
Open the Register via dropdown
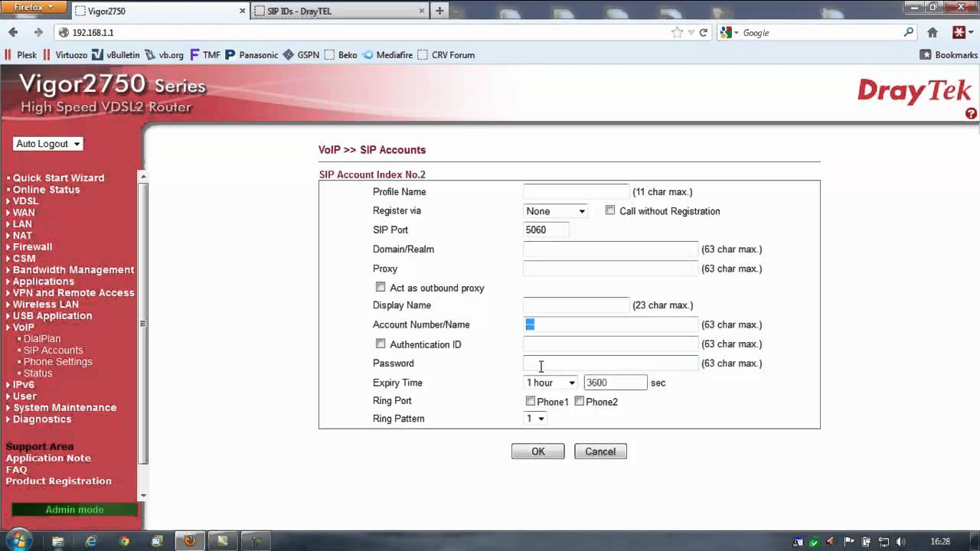coord(555,211)
